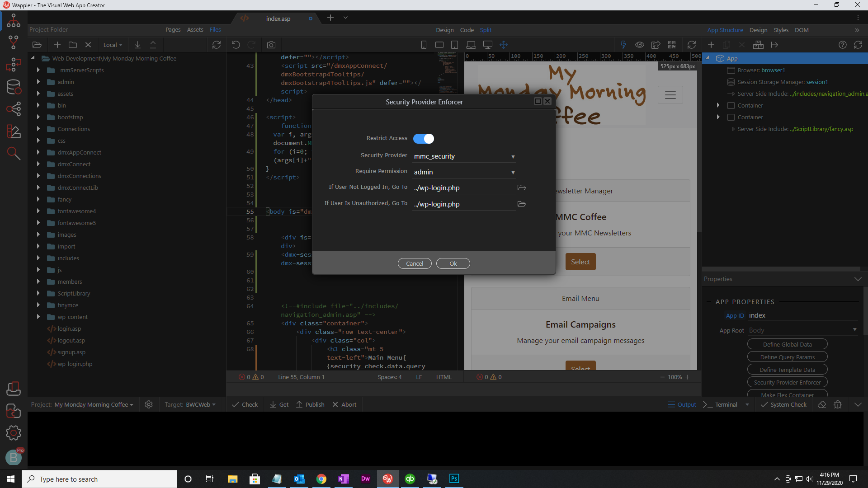Open the search magnifier sidebar icon
Image resolution: width=868 pixels, height=488 pixels.
(x=14, y=154)
